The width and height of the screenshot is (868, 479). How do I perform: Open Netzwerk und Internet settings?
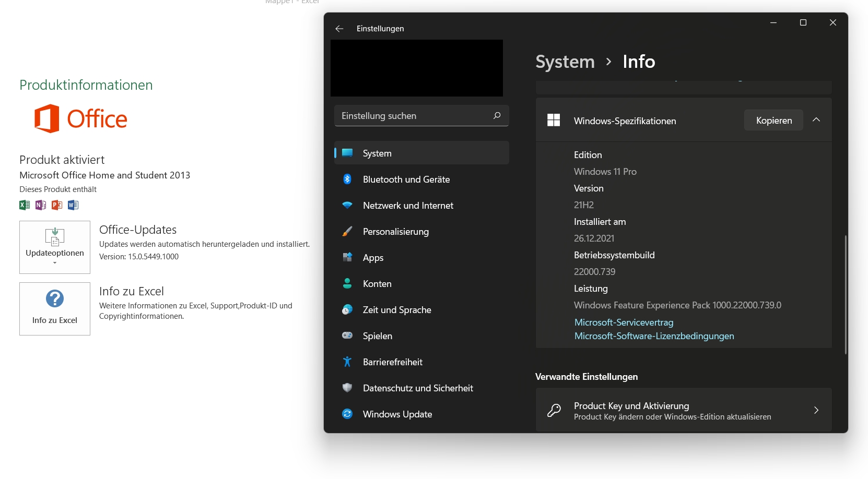click(x=421, y=205)
